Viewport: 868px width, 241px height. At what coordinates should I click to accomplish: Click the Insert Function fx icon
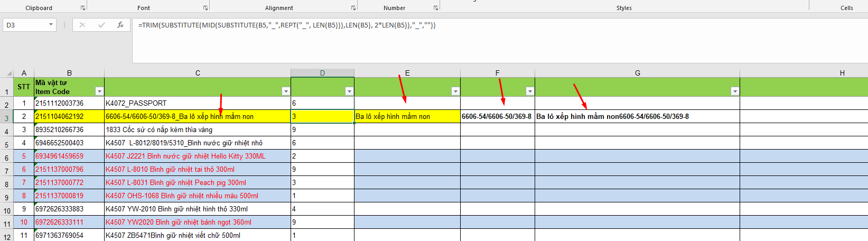point(120,25)
